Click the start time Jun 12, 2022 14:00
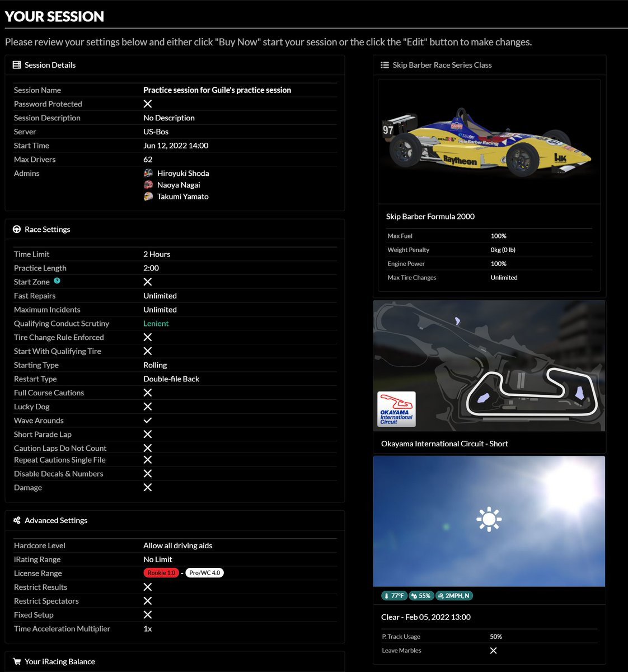Viewport: 628px width, 672px height. tap(176, 146)
